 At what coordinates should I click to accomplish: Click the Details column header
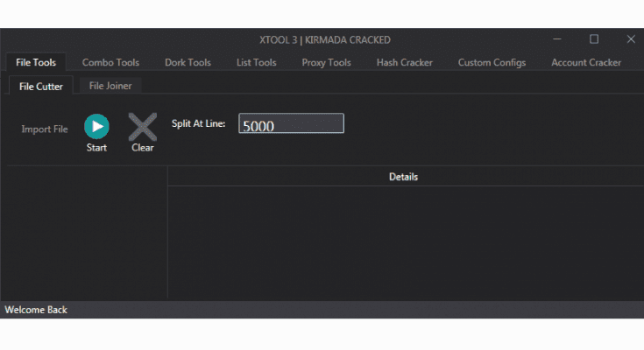pos(403,177)
